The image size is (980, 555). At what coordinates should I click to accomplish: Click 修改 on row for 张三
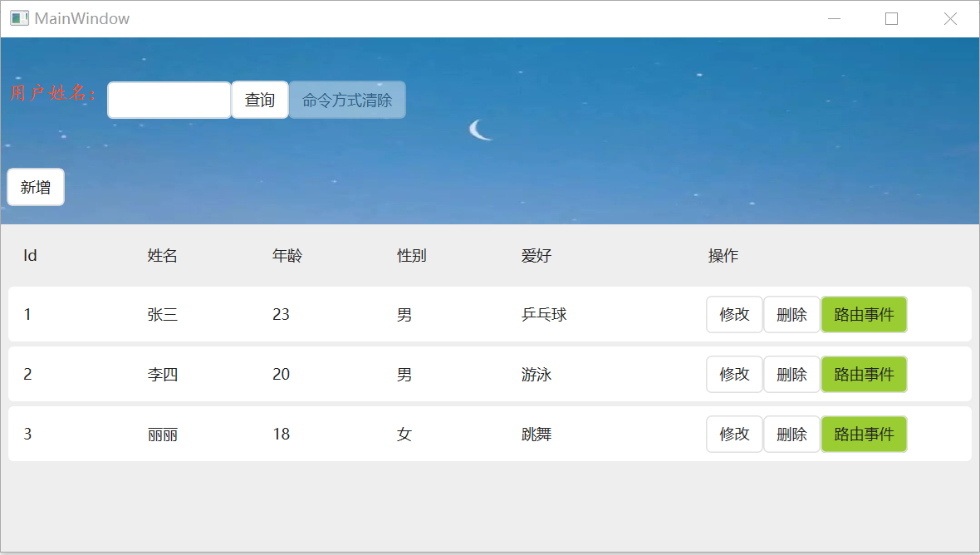click(x=734, y=314)
